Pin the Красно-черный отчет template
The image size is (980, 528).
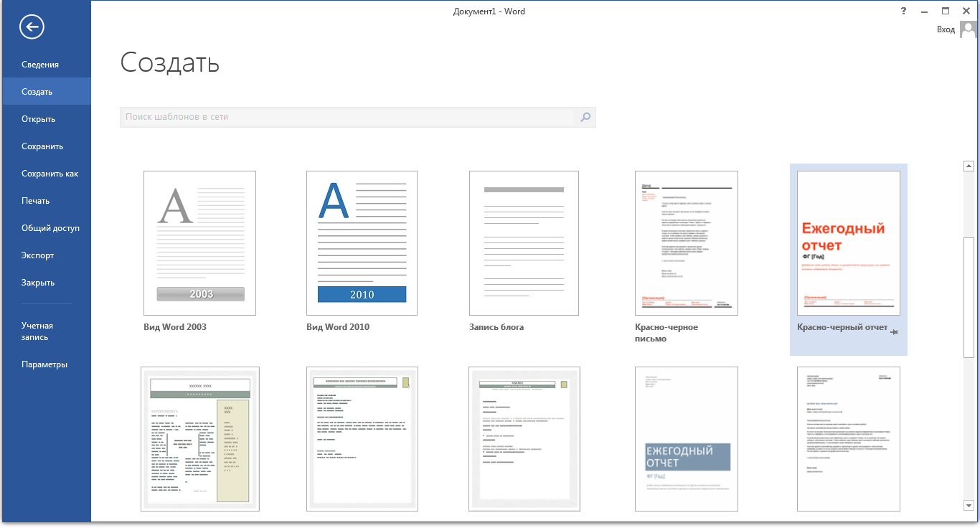tap(894, 332)
